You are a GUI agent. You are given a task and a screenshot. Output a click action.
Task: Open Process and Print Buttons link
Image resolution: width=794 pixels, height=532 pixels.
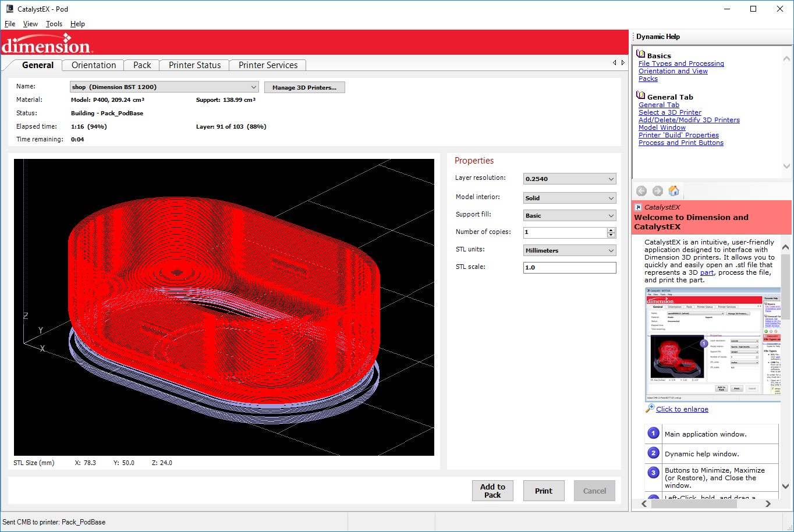(x=681, y=143)
